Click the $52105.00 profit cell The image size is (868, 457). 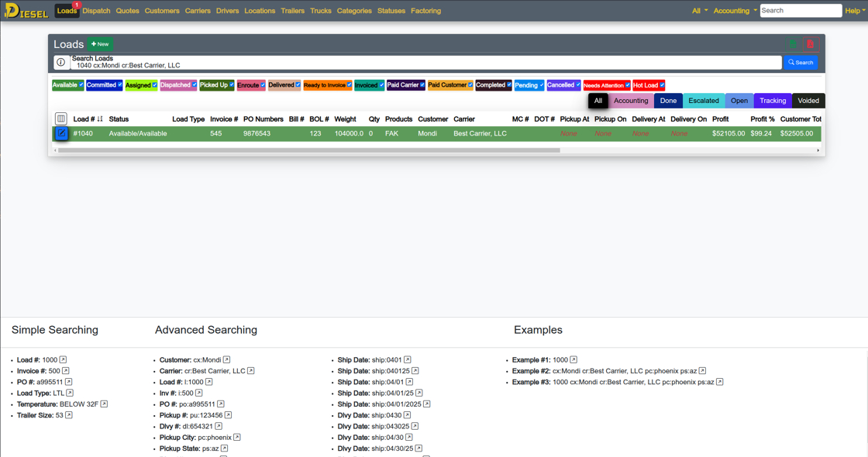point(728,133)
